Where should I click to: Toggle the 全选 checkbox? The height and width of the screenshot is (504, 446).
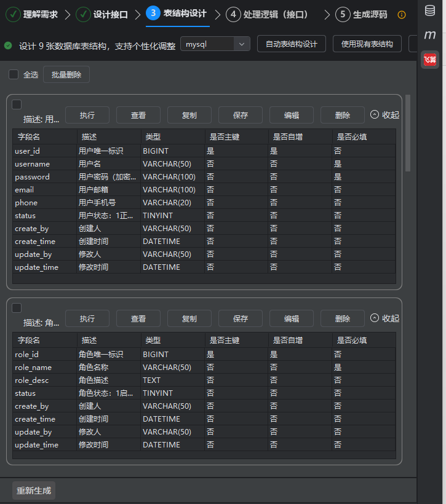point(14,74)
